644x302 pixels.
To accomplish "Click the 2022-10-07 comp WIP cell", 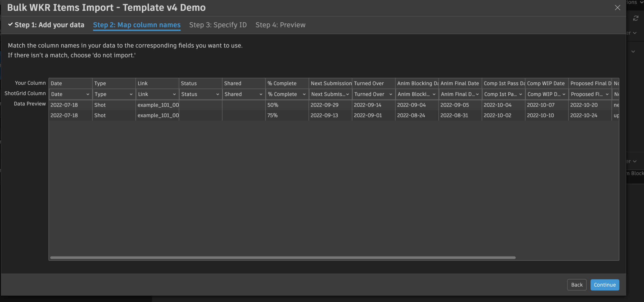I will pos(546,105).
